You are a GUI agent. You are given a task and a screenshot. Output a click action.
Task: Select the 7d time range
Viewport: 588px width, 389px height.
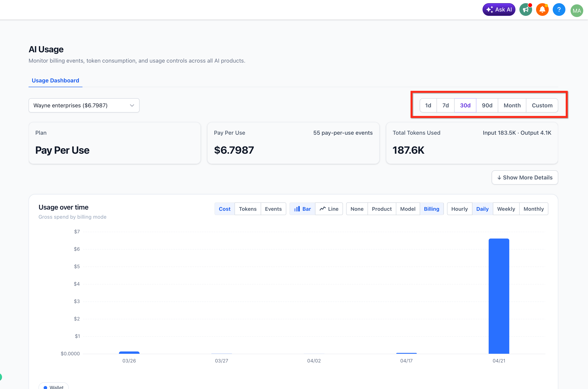tap(445, 105)
